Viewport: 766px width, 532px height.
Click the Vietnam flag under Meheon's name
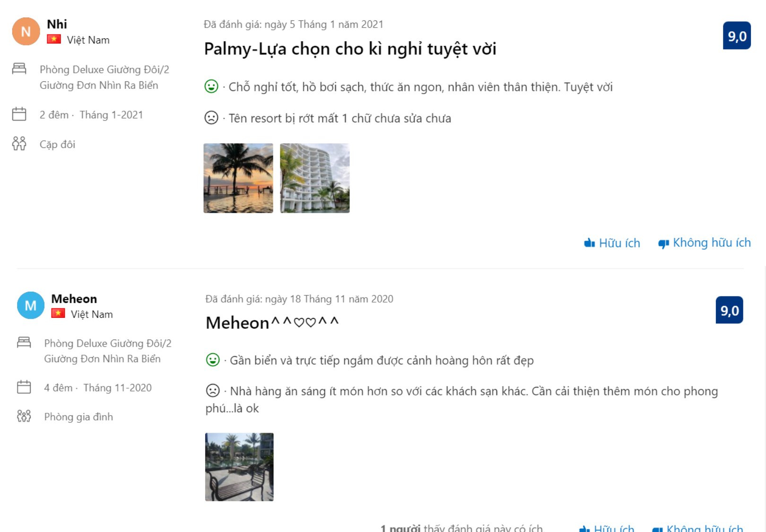[58, 314]
